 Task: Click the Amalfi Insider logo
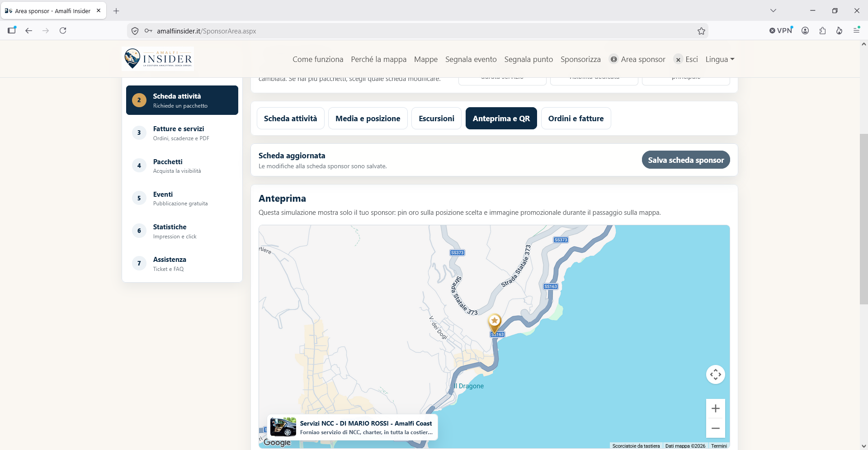(x=158, y=59)
